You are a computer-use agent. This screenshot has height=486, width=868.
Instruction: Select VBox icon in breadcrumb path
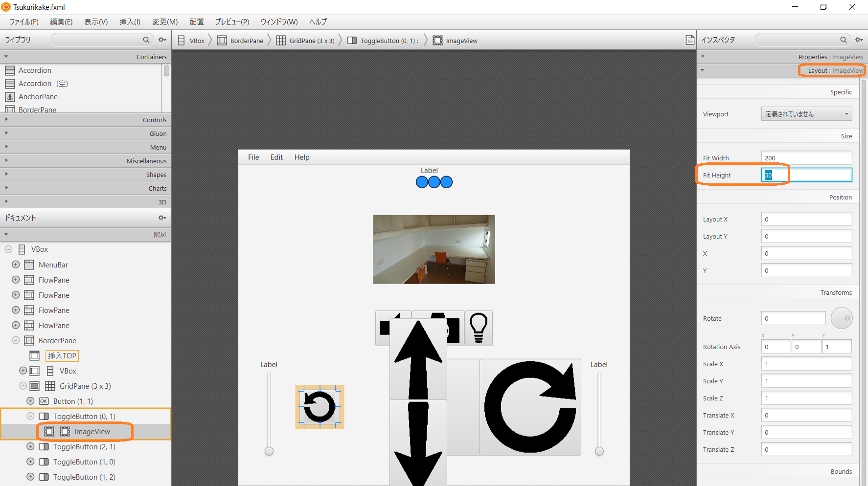click(182, 41)
